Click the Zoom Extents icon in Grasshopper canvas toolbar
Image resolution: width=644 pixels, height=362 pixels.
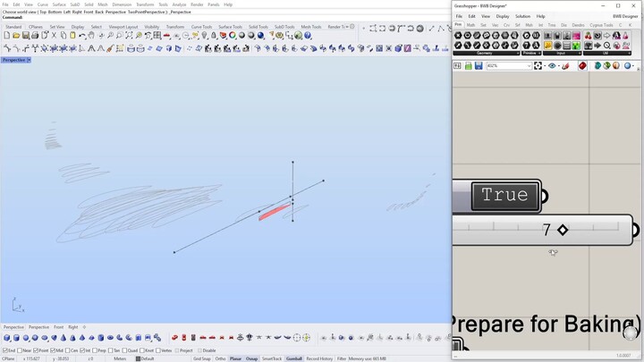click(538, 66)
